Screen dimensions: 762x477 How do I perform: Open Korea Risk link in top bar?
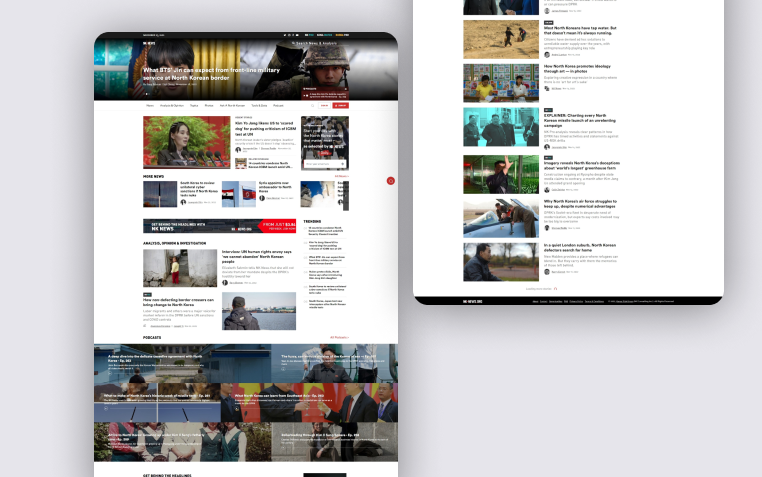325,35
